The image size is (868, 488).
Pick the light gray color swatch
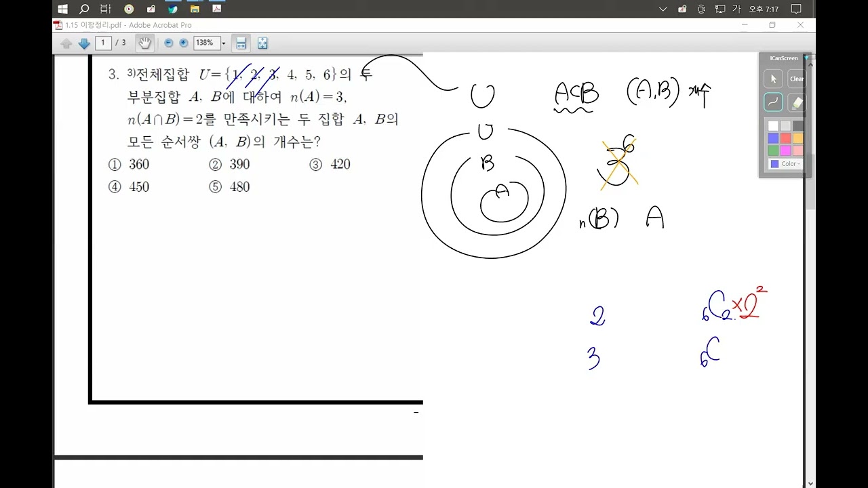(x=785, y=126)
